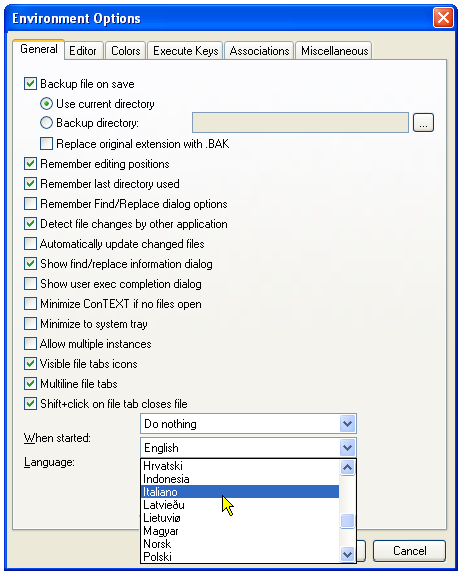Select Use current directory option
This screenshot has height=575, width=465.
click(46, 104)
